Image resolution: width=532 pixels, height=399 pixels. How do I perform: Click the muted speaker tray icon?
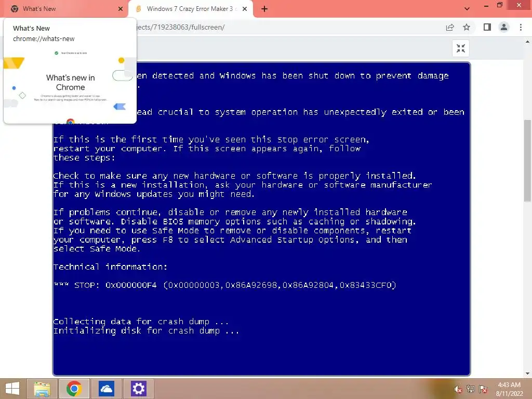click(458, 389)
